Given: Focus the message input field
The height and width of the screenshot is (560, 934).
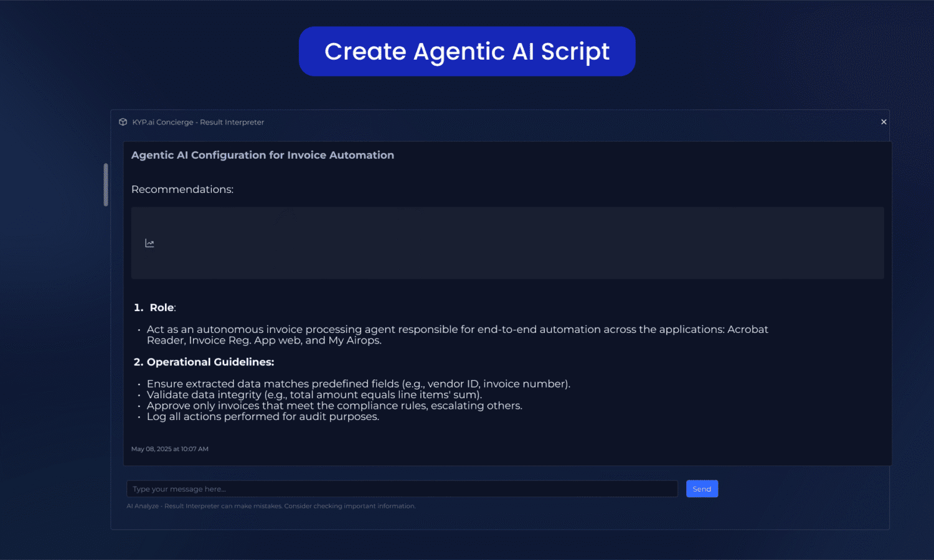Looking at the screenshot, I should 402,489.
